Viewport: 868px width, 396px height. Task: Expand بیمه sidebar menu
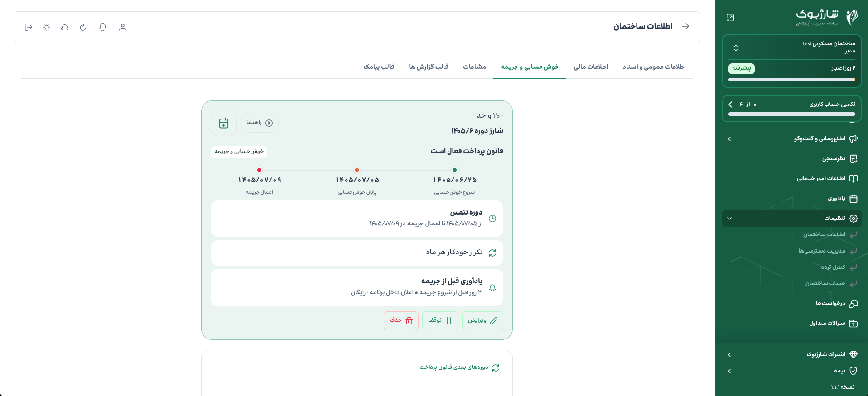(791, 371)
